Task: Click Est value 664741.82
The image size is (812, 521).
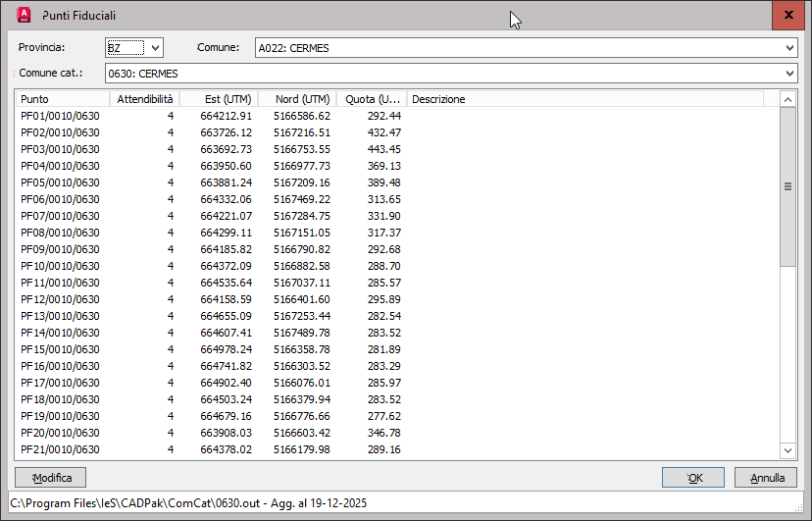Action: pos(227,366)
